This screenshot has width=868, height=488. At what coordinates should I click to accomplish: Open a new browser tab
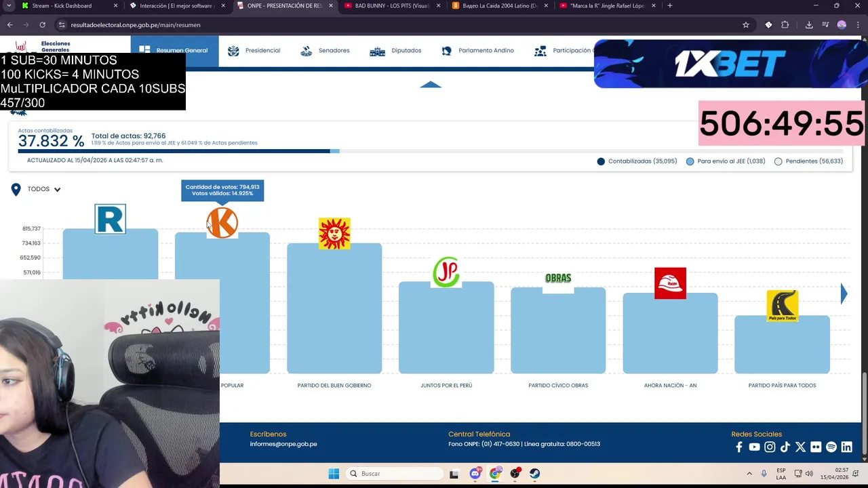pyautogui.click(x=670, y=5)
